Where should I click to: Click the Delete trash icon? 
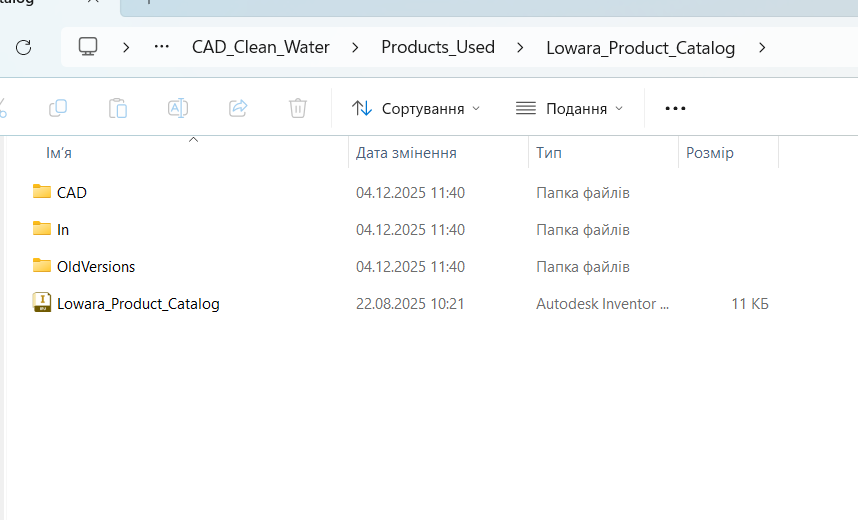[298, 108]
